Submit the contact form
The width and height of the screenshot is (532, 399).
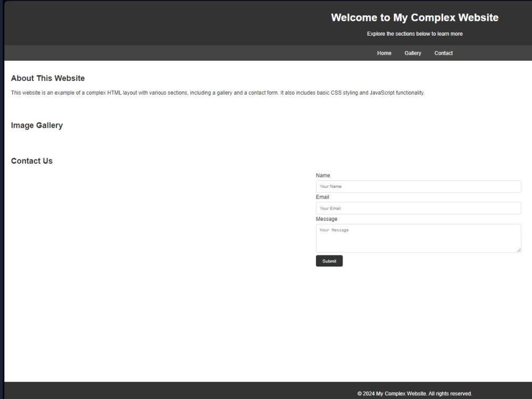click(329, 261)
